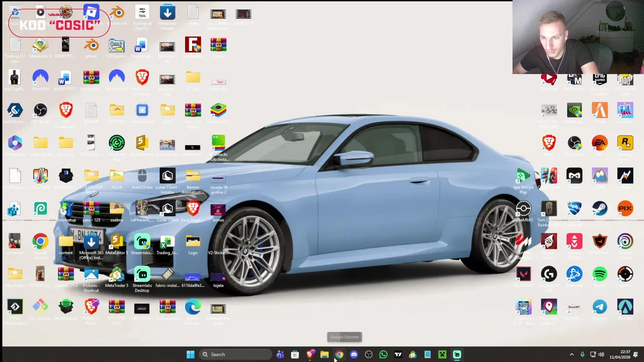Open WhatsApp from the taskbar
Screen dimensions: 644x362
(x=383, y=354)
